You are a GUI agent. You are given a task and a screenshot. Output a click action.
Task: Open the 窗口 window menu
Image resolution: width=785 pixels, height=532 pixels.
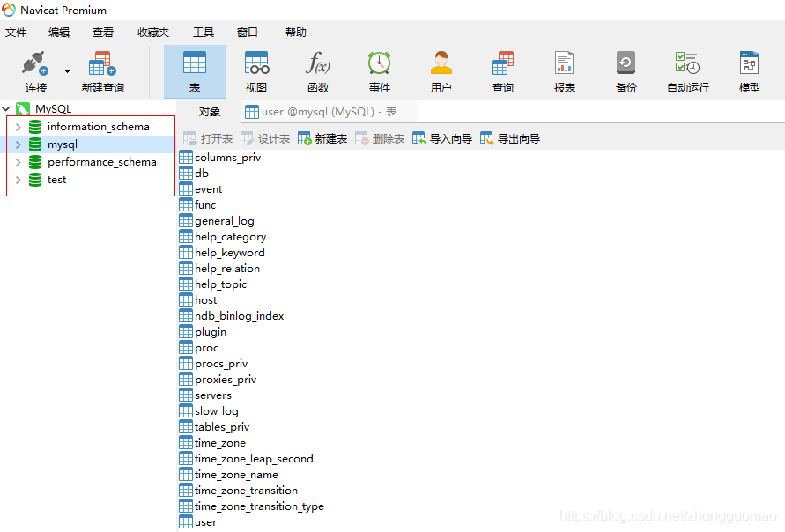(x=248, y=33)
